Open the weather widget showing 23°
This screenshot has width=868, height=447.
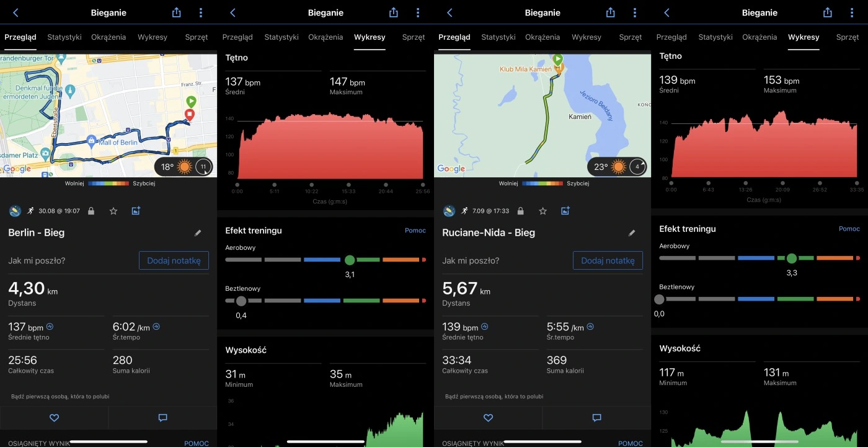[618, 166]
